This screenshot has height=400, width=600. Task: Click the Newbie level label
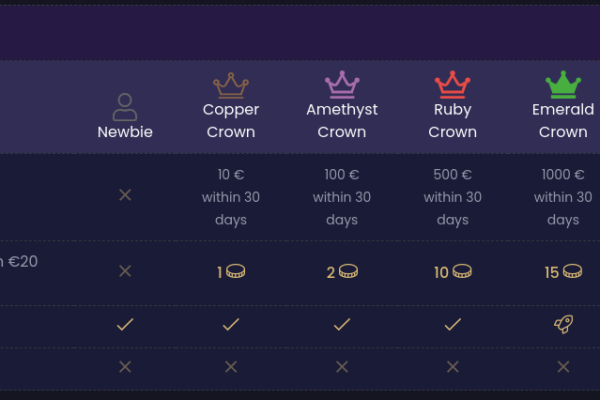click(x=125, y=132)
